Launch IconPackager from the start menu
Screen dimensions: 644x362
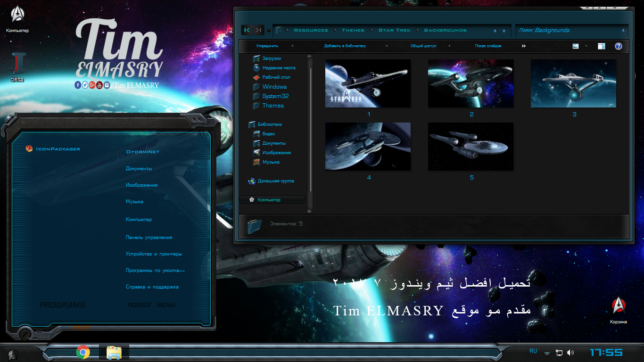pyautogui.click(x=53, y=149)
